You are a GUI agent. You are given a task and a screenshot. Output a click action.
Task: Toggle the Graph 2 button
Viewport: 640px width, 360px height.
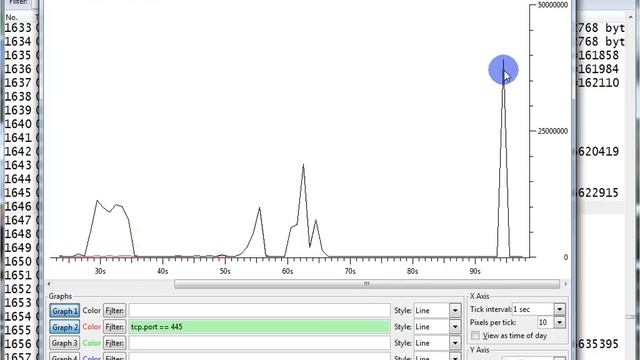click(x=64, y=327)
